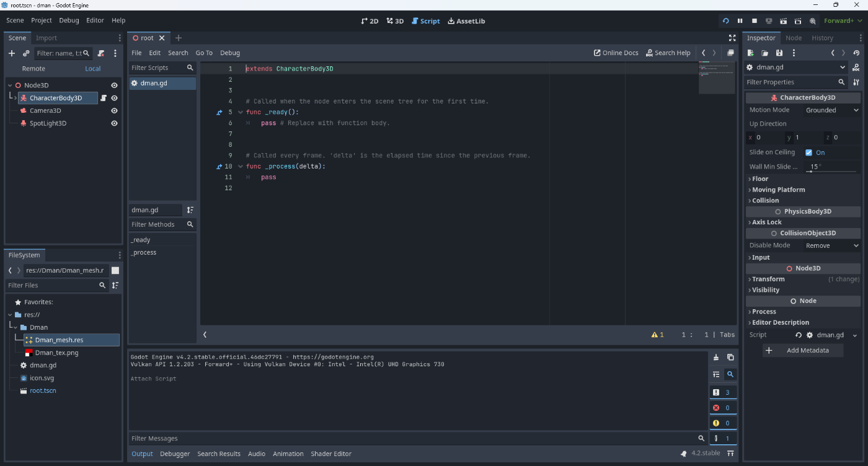The width and height of the screenshot is (868, 466).
Task: Pause the running project
Action: 740,20
